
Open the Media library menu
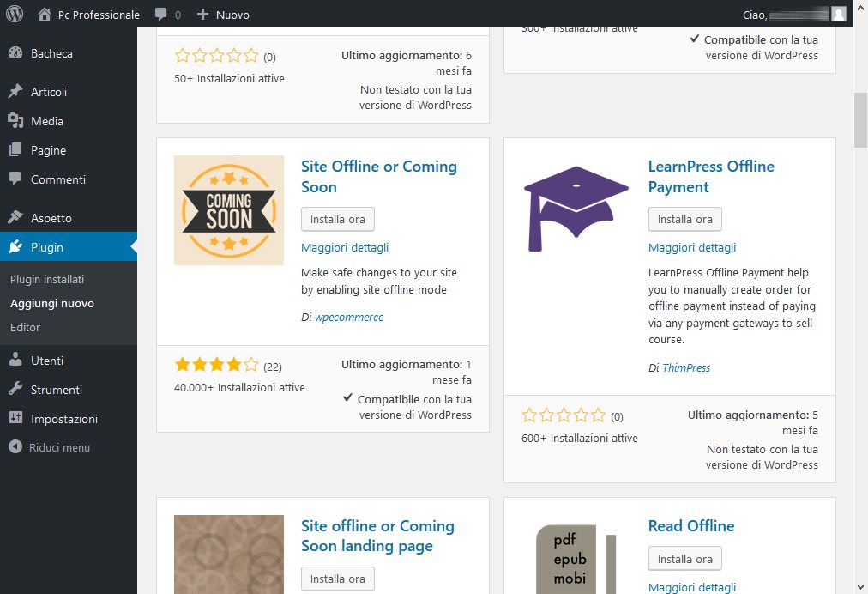tap(46, 121)
